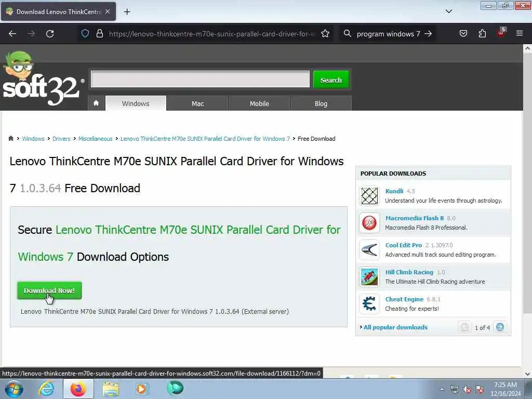Open Windows Media Player taskbar icon
The image size is (532, 399).
pyautogui.click(x=142, y=389)
